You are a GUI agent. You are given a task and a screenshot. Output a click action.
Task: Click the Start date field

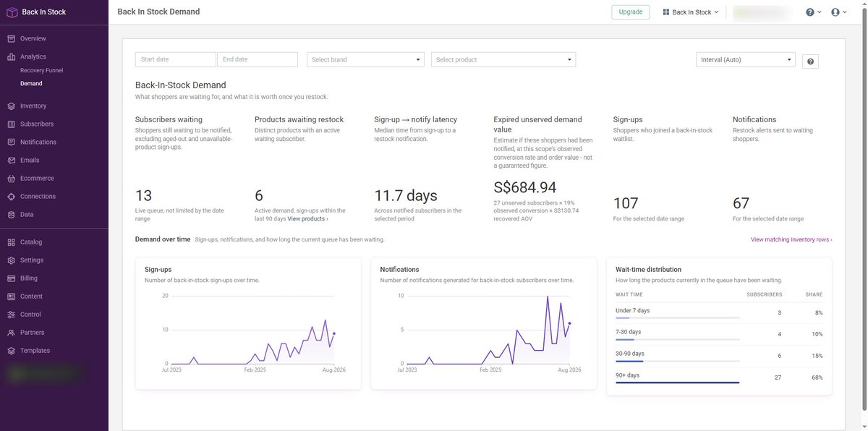click(x=176, y=59)
